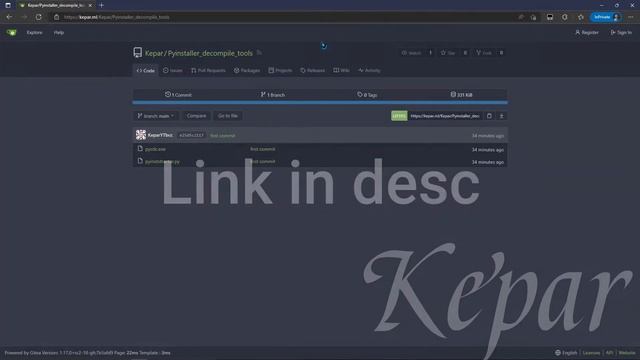Click the split screen icon in browser toolbar

coord(550,17)
